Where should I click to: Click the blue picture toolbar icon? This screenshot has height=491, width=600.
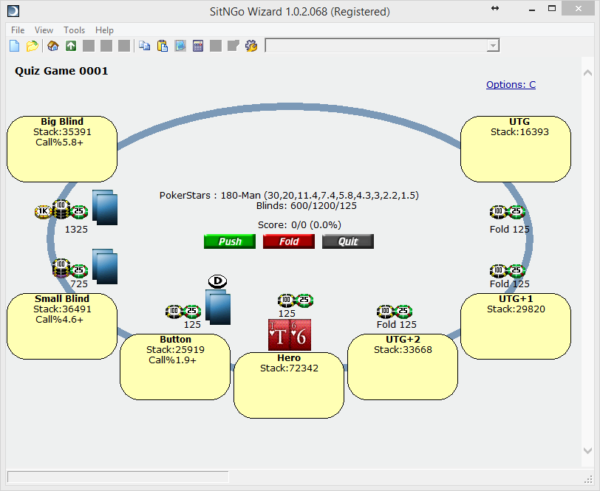(x=180, y=46)
